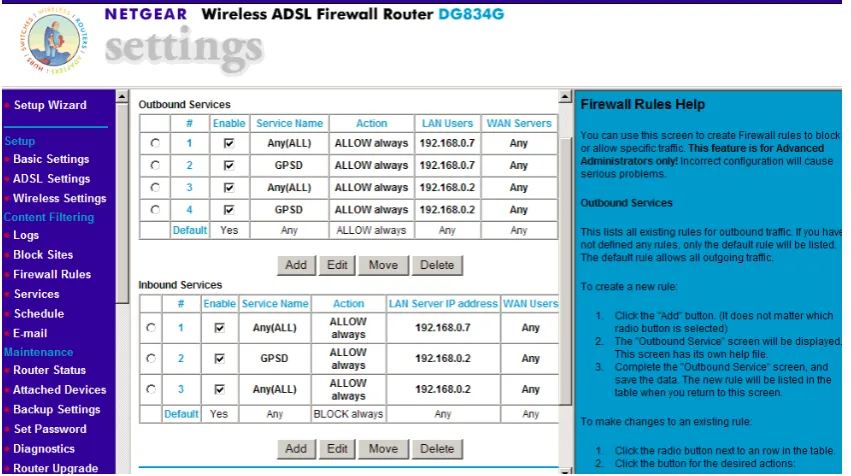Click sidebar scrollbar up arrow
This screenshot has width=851, height=476.
(122, 97)
